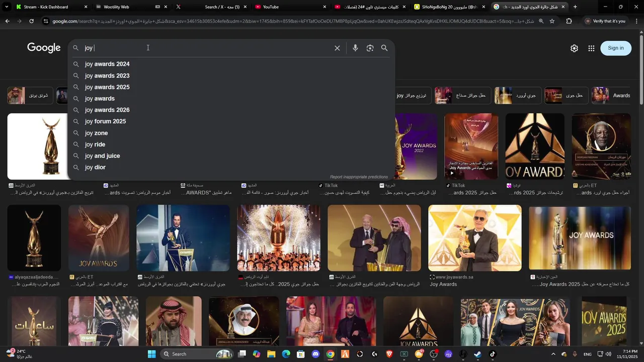This screenshot has width=644, height=362.
Task: Open Steam from the taskbar
Action: [x=477, y=354]
